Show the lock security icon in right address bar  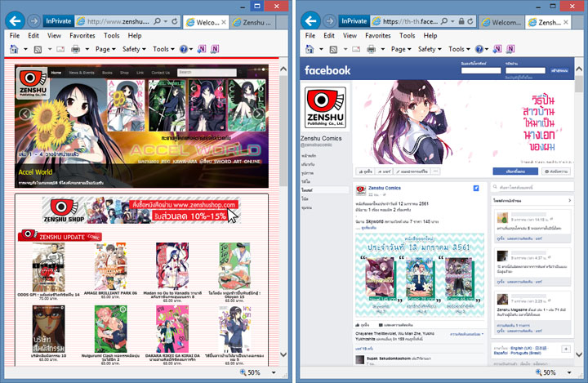click(461, 21)
